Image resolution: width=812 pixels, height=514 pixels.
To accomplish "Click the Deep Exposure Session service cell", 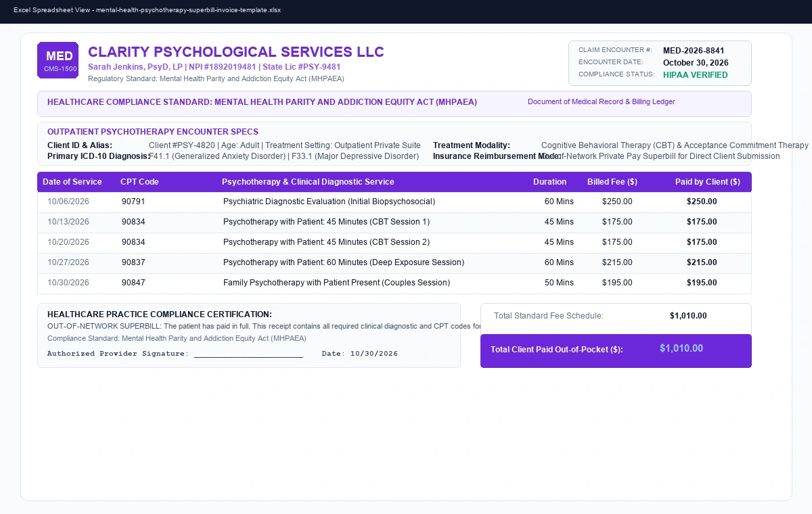I will click(x=344, y=262).
